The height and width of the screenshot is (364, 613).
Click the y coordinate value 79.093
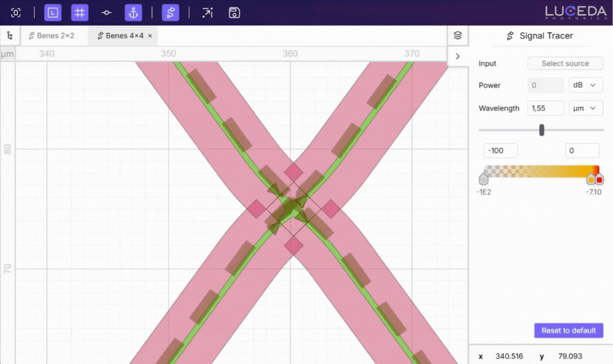(570, 356)
